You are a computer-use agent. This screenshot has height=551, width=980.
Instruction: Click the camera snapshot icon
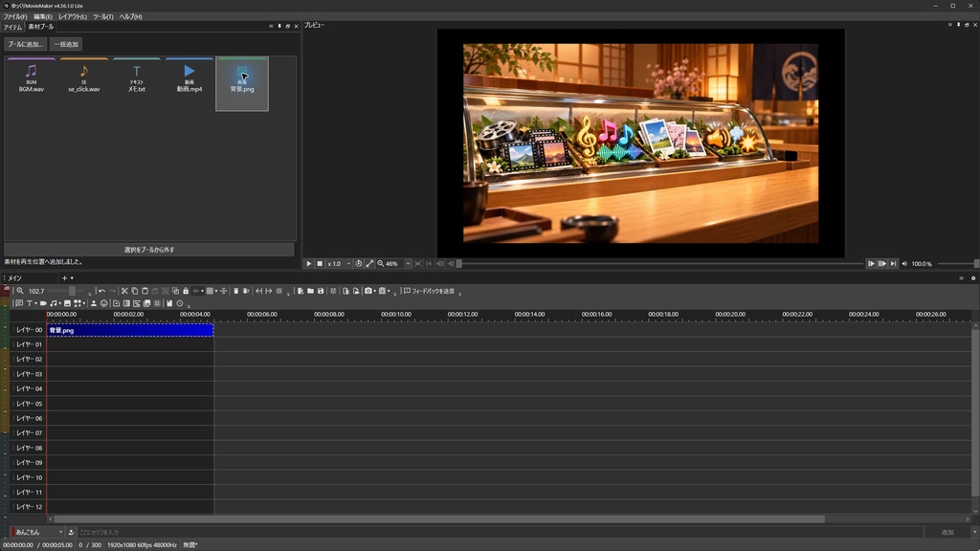coord(368,291)
